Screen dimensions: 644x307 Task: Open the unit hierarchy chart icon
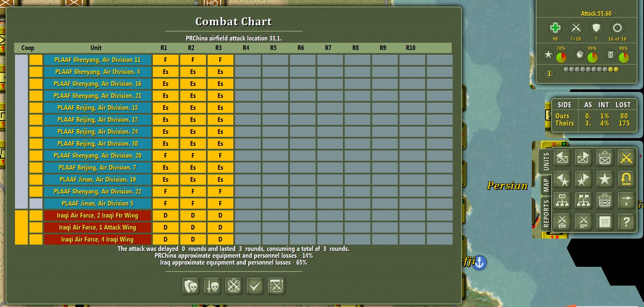(562, 201)
